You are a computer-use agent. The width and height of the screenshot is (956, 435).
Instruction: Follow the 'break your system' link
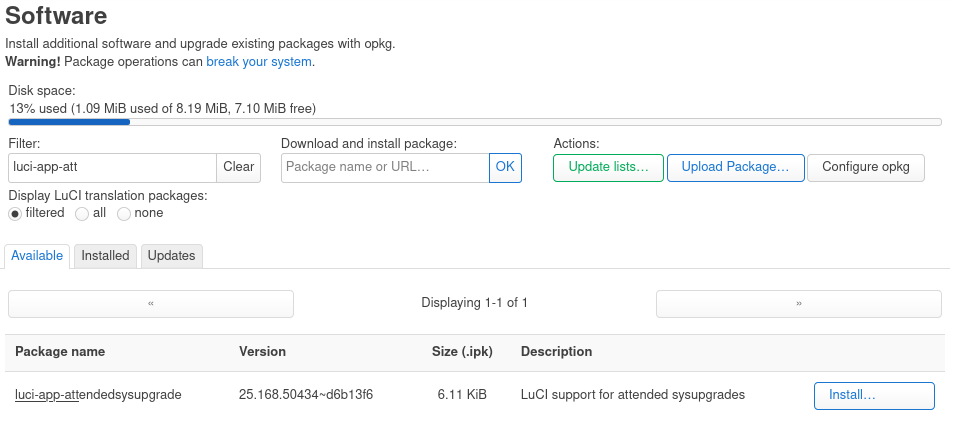(260, 62)
